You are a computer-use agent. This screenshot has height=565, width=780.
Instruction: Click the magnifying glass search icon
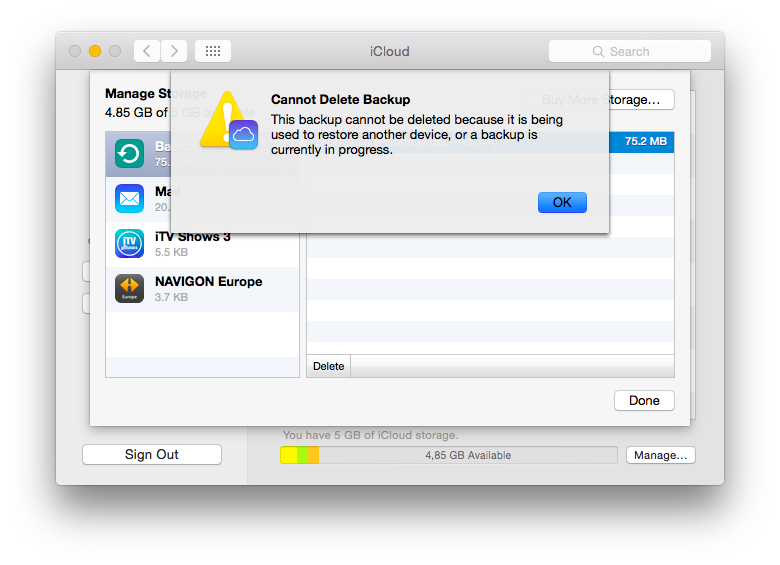(x=598, y=52)
